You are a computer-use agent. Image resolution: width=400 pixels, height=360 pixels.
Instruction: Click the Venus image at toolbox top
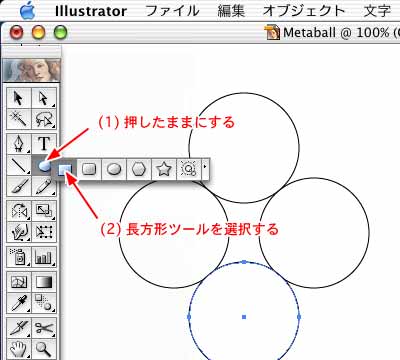point(32,70)
